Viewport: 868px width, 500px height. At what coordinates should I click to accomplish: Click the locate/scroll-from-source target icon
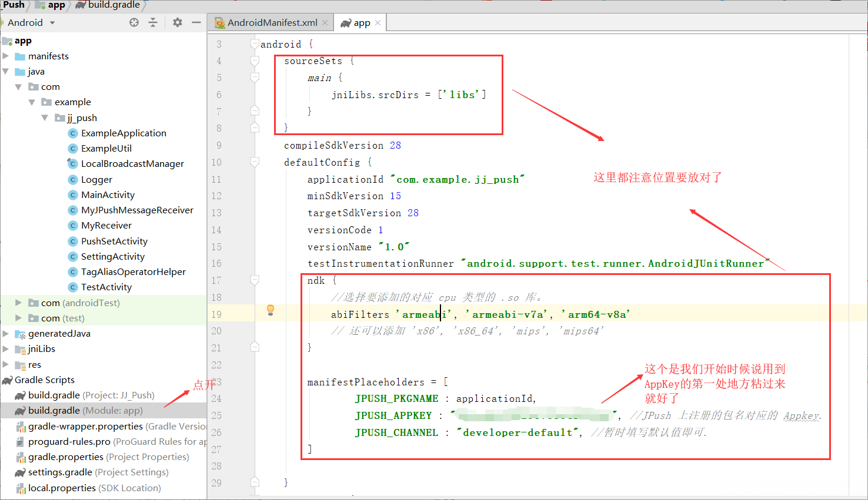click(x=134, y=22)
